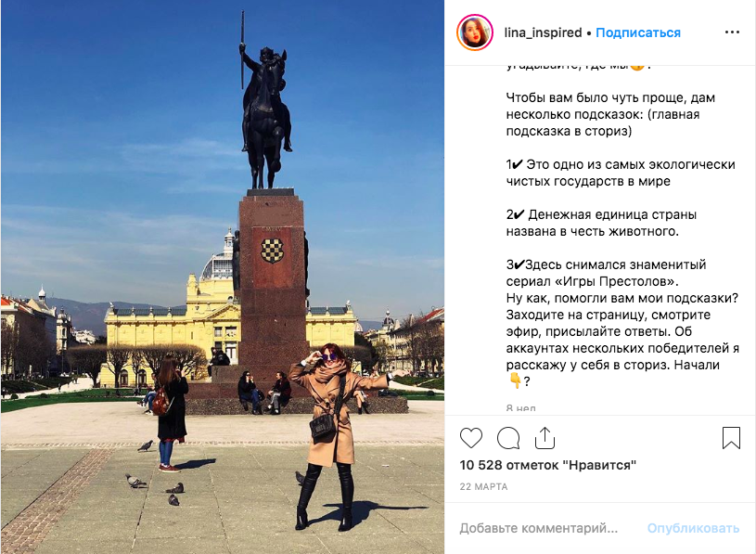The image size is (756, 554).
Task: Open the three-dot more options menu
Action: click(732, 32)
